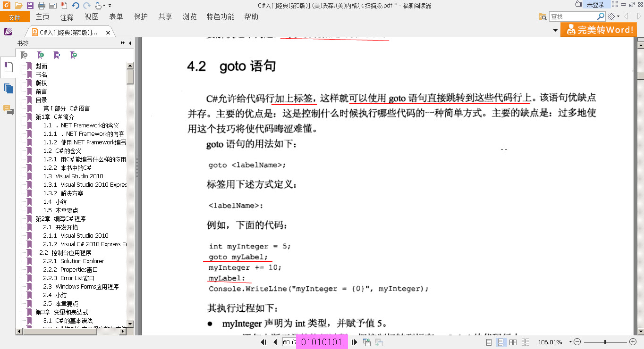
Task: Switch to the 主页 ribbon tab
Action: (42, 17)
